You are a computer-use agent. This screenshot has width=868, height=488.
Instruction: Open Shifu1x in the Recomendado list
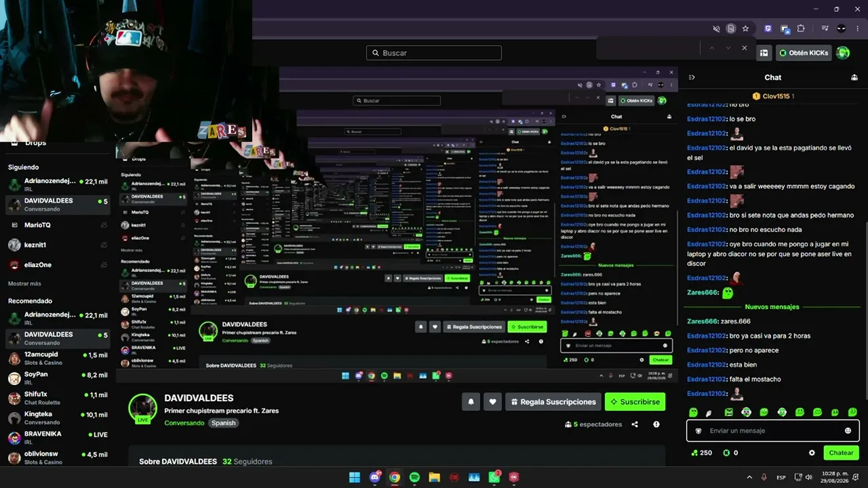coord(57,398)
